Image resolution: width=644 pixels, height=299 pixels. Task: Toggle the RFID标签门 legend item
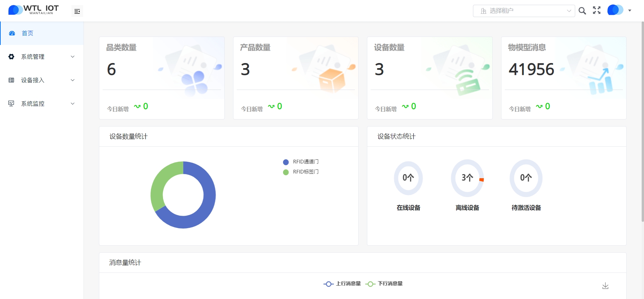click(x=301, y=172)
